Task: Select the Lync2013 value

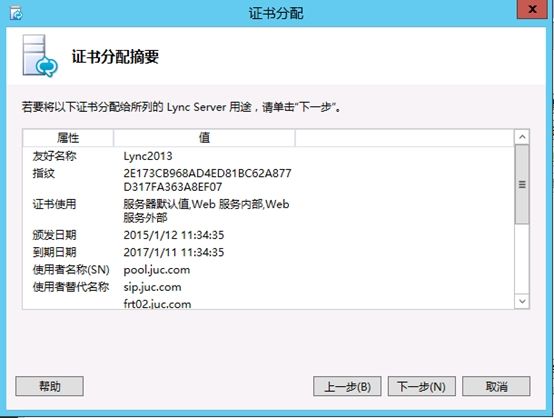Action: click(148, 156)
